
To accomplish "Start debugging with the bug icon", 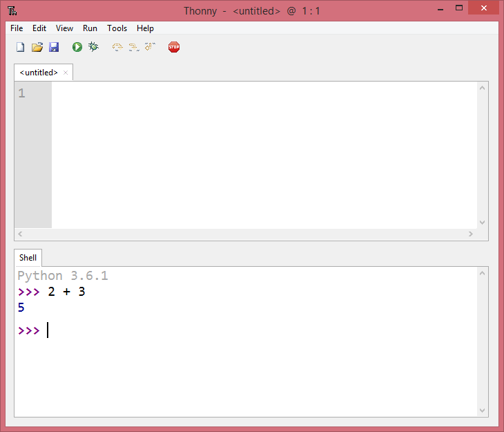I will click(93, 47).
